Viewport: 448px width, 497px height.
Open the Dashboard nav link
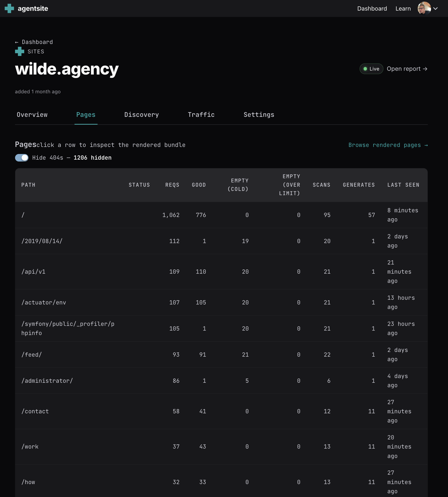(x=372, y=9)
